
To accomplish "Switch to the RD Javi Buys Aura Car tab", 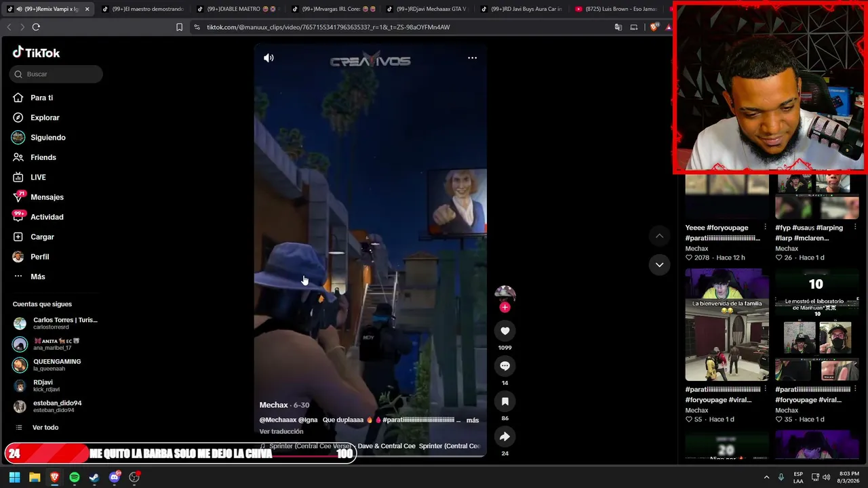I will (522, 9).
